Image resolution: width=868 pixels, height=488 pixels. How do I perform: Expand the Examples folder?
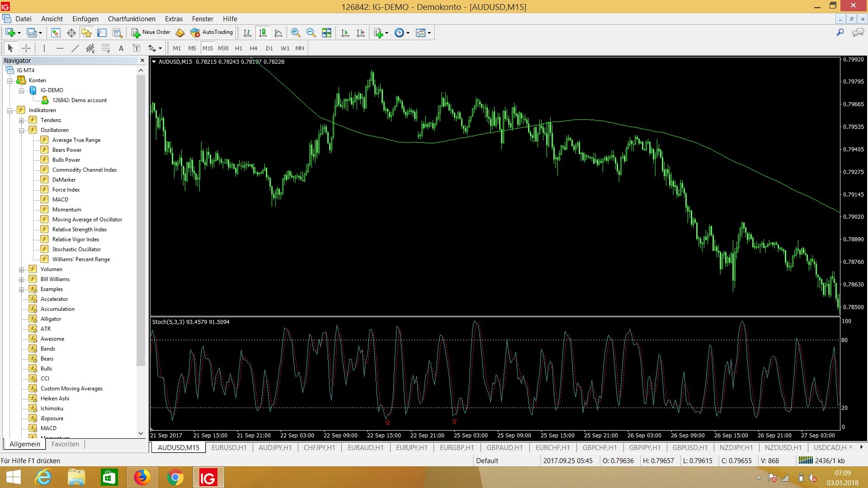[21, 289]
